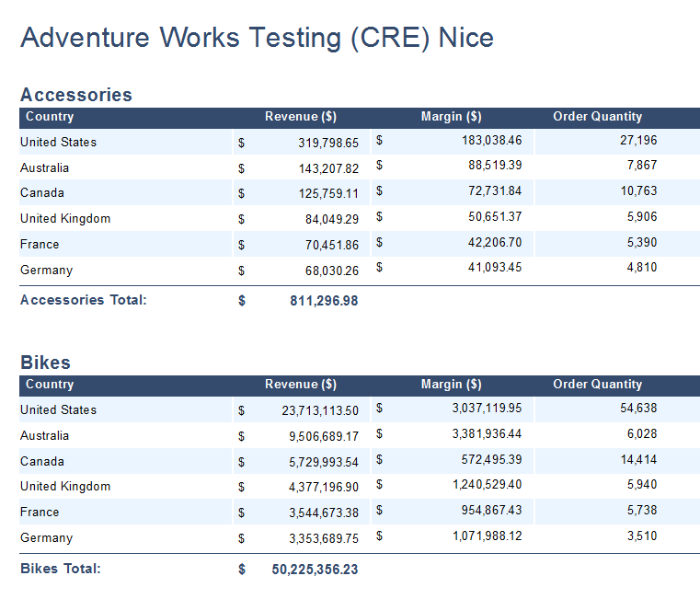Click Country column header in Accessories table
Image resolution: width=700 pixels, height=599 pixels.
tap(50, 117)
